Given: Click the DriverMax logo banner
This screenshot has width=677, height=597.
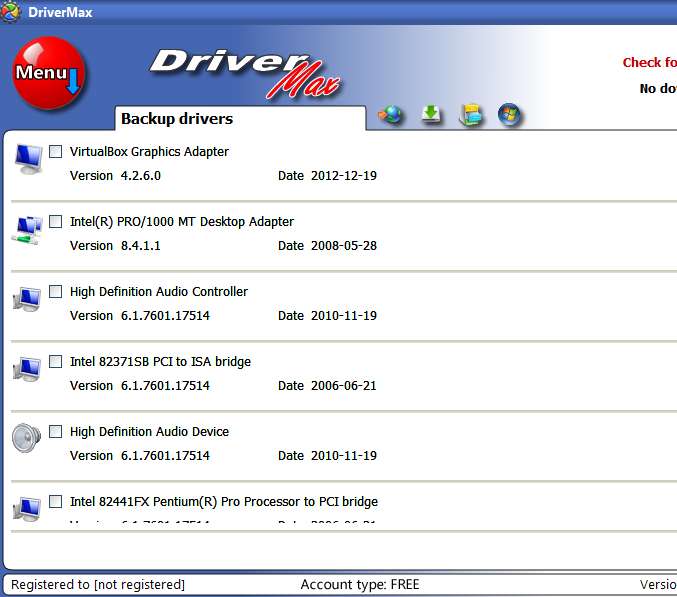Looking at the screenshot, I should coord(245,73).
